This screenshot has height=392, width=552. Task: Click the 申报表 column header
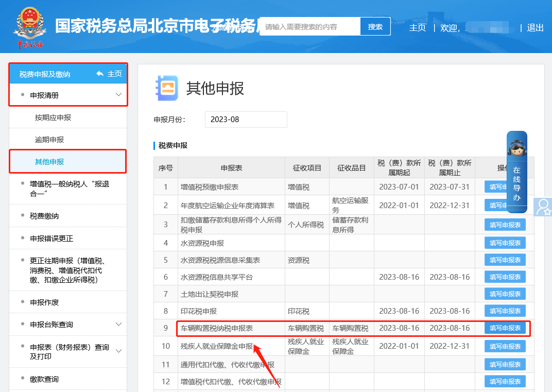click(231, 168)
